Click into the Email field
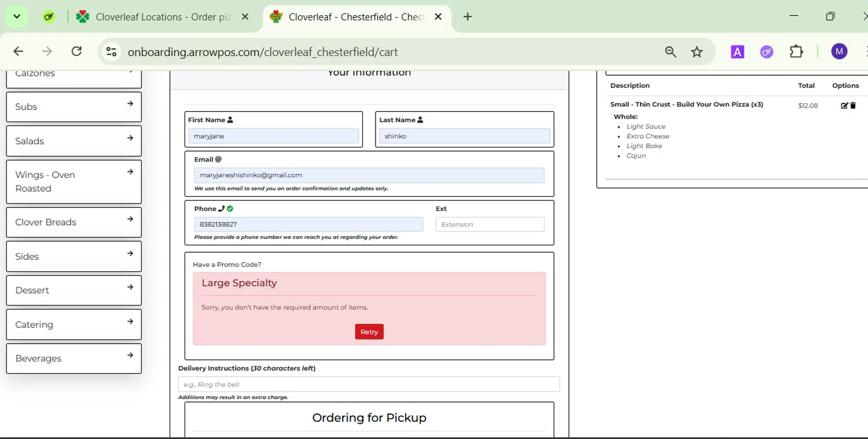The image size is (868, 439). click(369, 175)
